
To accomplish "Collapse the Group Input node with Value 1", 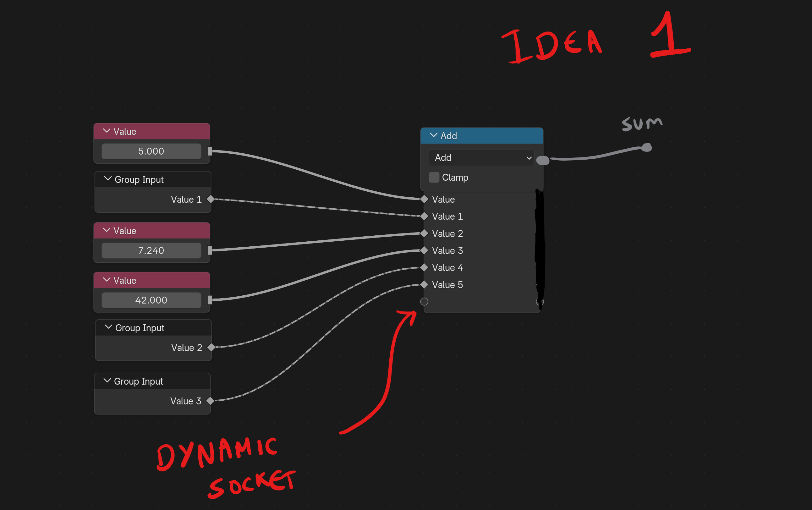I will tap(108, 179).
